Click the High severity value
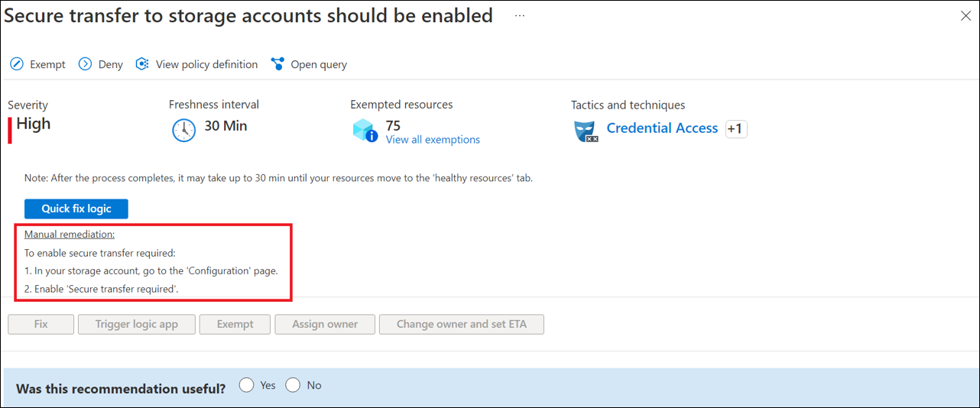The image size is (980, 408). [x=34, y=124]
